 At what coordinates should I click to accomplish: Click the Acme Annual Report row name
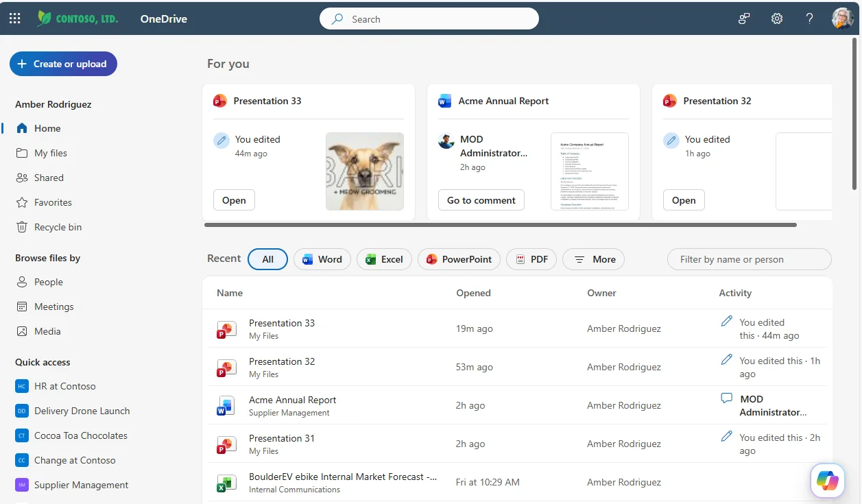(293, 400)
